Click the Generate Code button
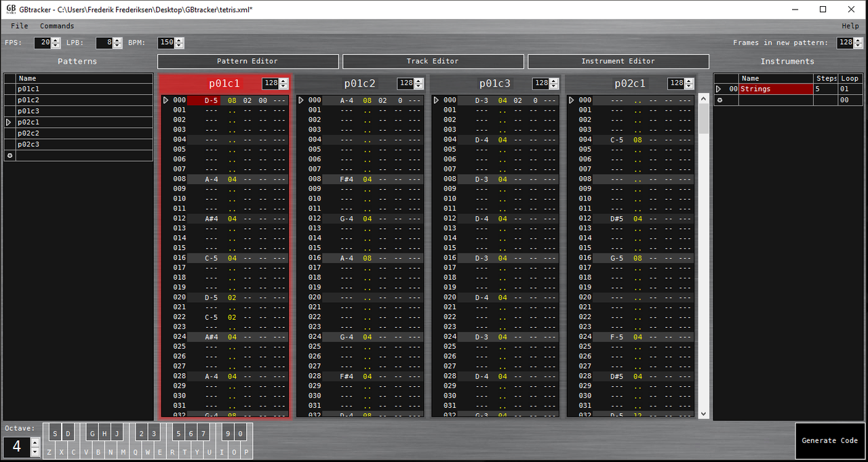This screenshot has width=868, height=462. tap(830, 440)
